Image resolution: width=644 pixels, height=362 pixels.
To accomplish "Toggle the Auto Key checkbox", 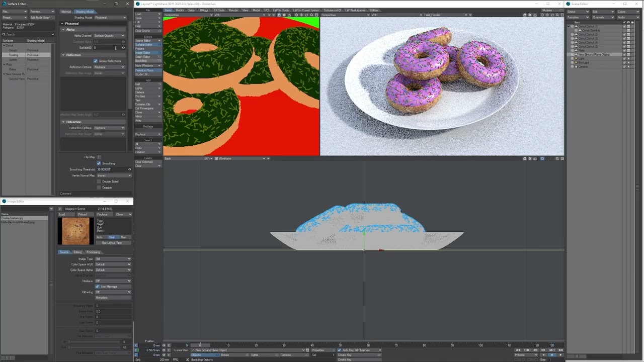I will click(339, 350).
